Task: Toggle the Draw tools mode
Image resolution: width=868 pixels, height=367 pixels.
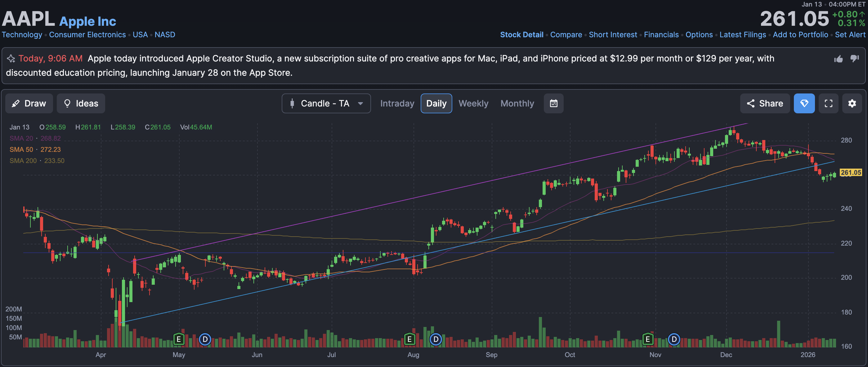Action: 29,103
